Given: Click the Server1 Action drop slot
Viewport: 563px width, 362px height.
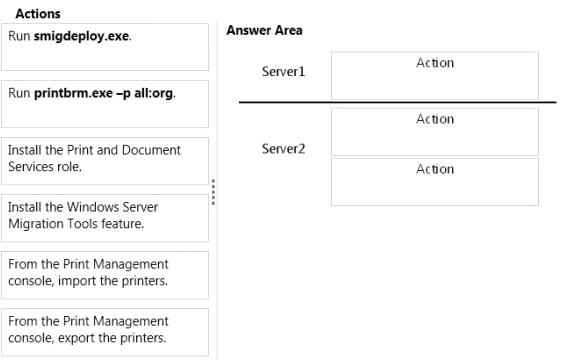Looking at the screenshot, I should pos(435,75).
